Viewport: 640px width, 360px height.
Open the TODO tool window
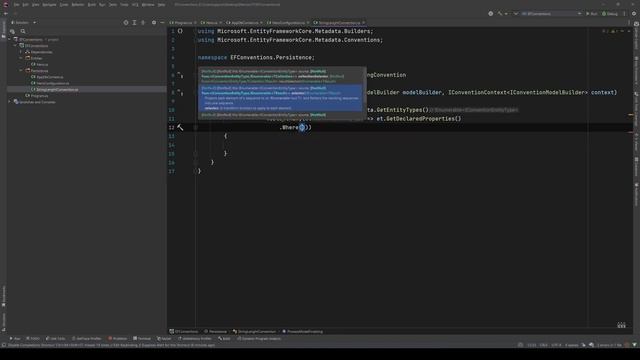(x=33, y=338)
